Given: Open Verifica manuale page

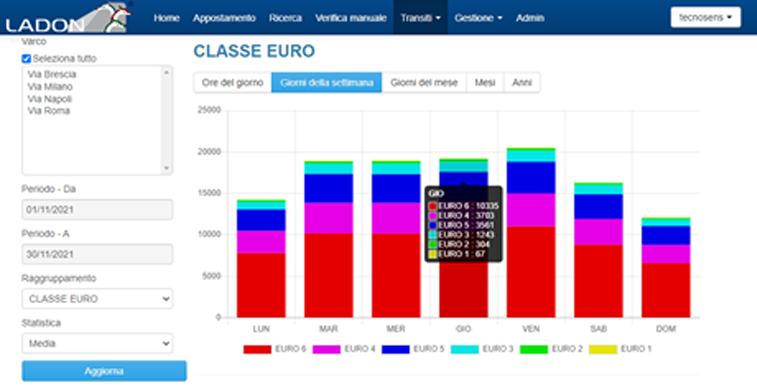Looking at the screenshot, I should pyautogui.click(x=351, y=18).
